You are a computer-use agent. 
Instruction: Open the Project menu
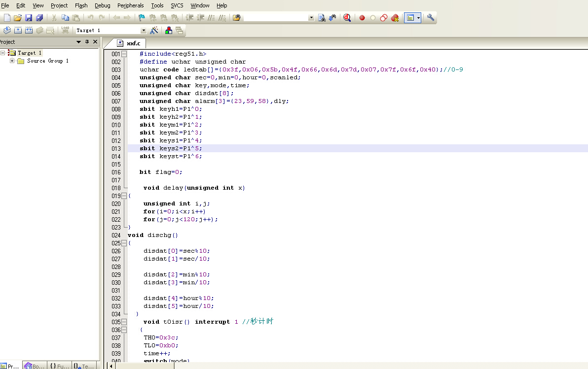click(x=59, y=5)
